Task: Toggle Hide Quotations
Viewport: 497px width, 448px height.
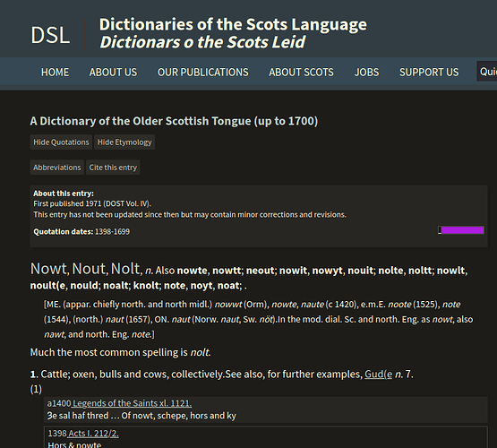Action: coord(61,142)
